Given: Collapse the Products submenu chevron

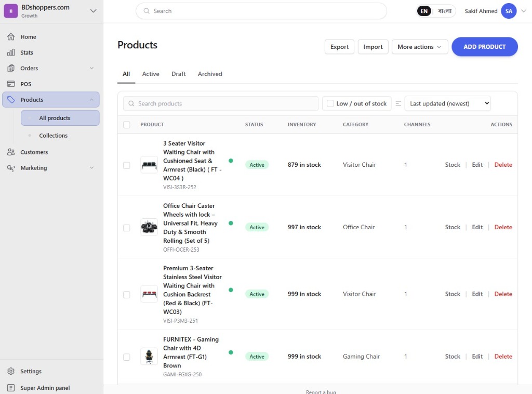Looking at the screenshot, I should (91, 99).
